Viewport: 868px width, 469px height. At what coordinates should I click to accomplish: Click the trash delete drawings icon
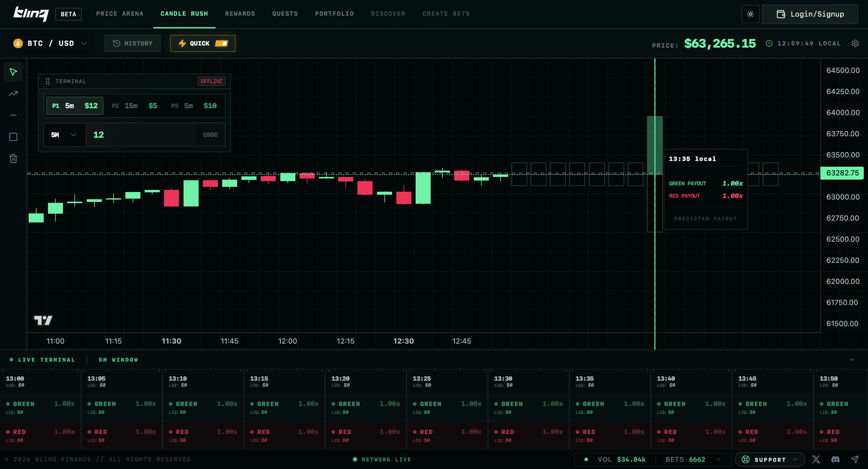tap(13, 158)
